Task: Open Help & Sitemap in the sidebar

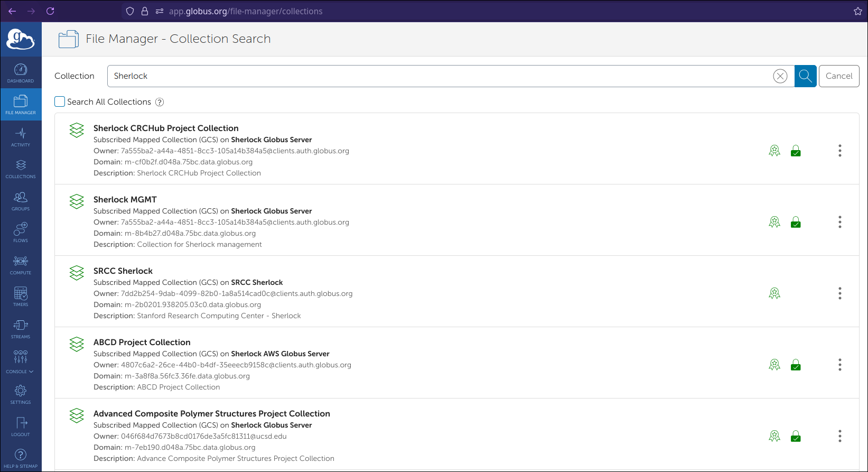Action: click(x=21, y=458)
